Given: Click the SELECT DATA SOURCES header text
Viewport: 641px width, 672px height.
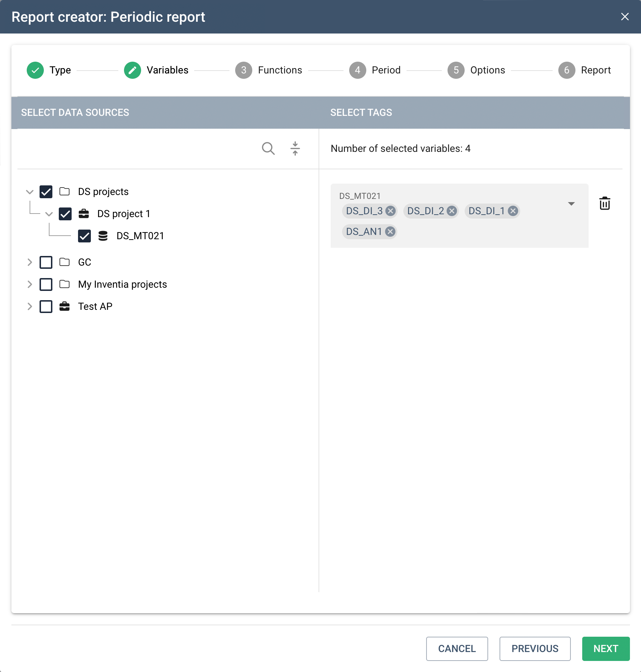Looking at the screenshot, I should [75, 113].
